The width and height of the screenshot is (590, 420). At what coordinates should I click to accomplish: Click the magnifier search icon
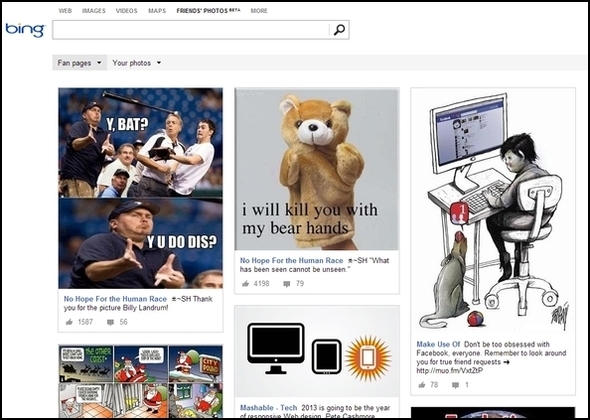point(339,30)
